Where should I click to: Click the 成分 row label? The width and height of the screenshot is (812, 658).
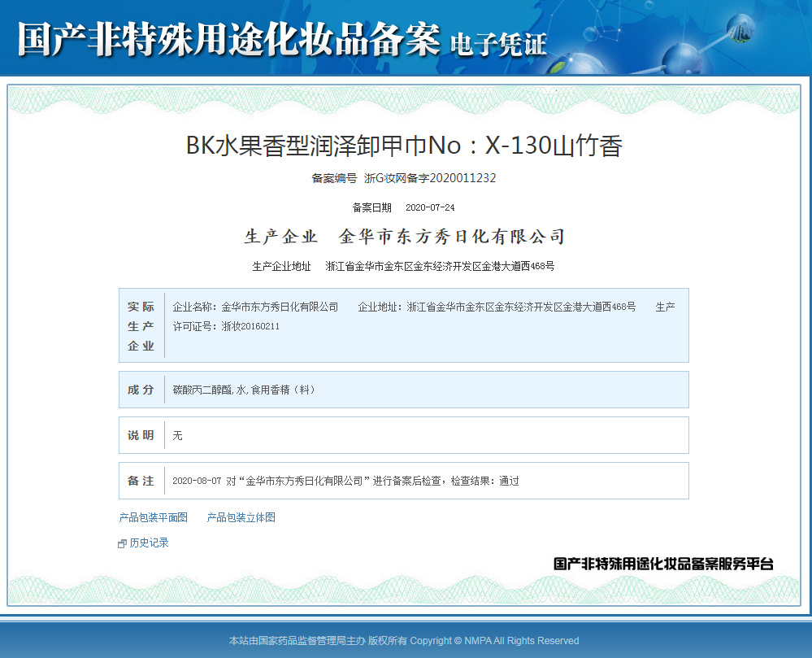click(141, 390)
